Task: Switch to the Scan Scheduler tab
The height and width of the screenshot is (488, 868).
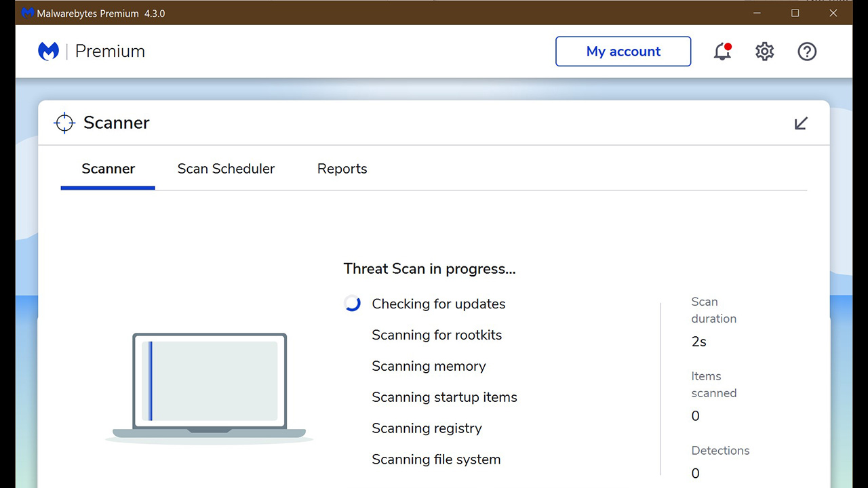Action: click(x=226, y=169)
